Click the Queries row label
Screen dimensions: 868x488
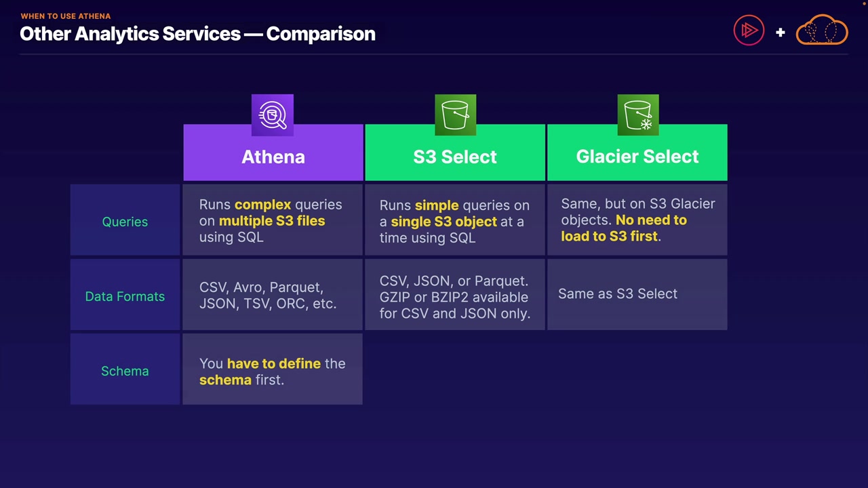pyautogui.click(x=125, y=222)
